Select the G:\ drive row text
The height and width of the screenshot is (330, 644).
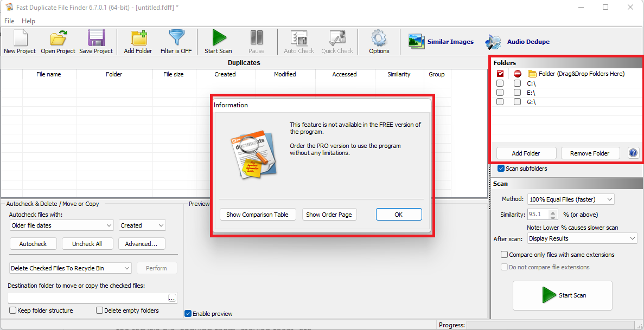pyautogui.click(x=531, y=101)
